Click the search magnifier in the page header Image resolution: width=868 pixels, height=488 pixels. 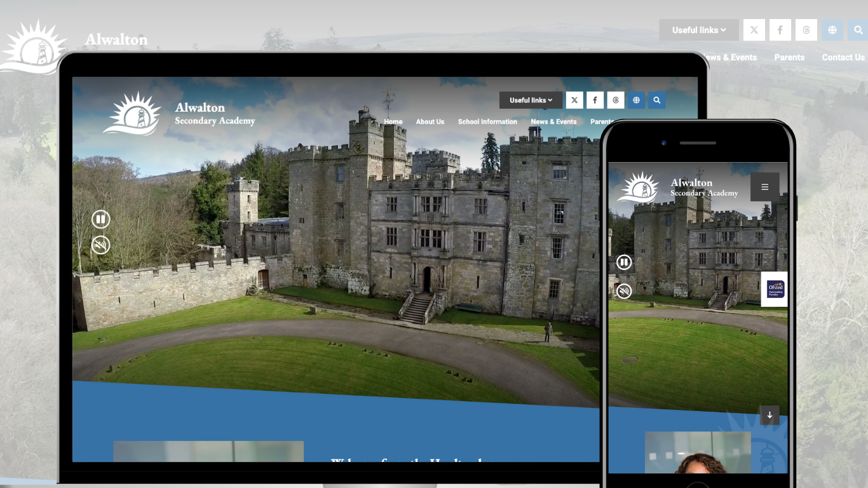[x=858, y=30]
